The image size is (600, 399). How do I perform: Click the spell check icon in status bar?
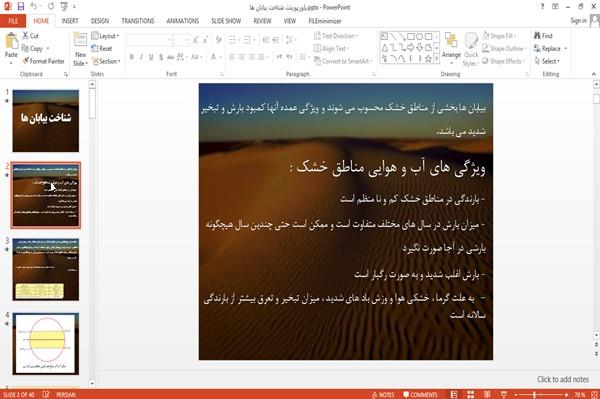click(x=46, y=394)
